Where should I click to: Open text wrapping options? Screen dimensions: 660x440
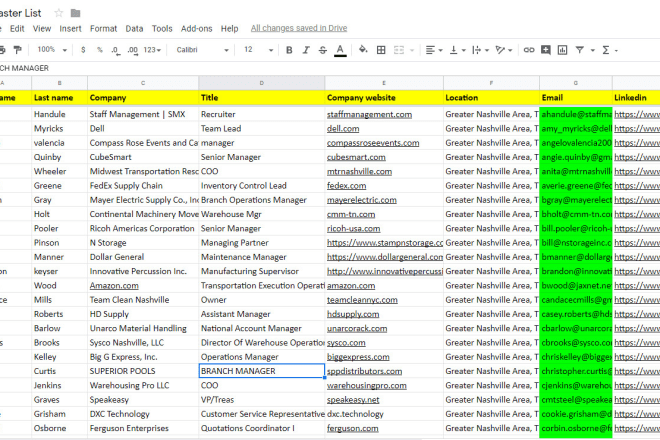click(480, 50)
